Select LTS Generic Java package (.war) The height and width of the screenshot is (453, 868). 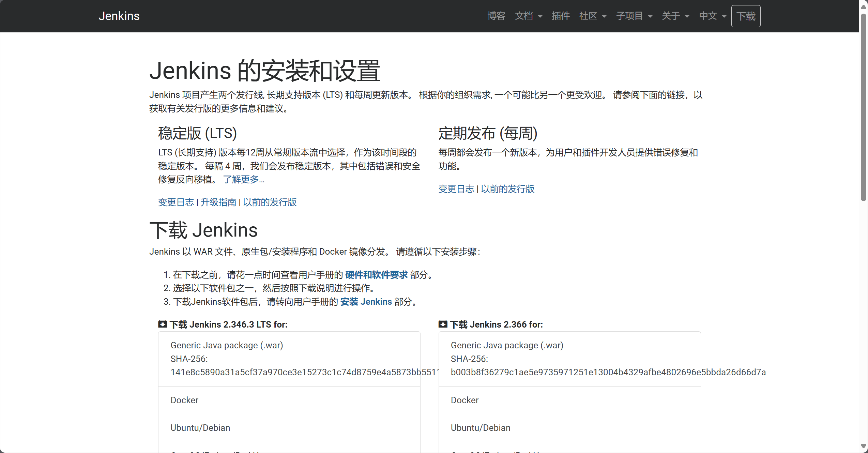click(227, 345)
